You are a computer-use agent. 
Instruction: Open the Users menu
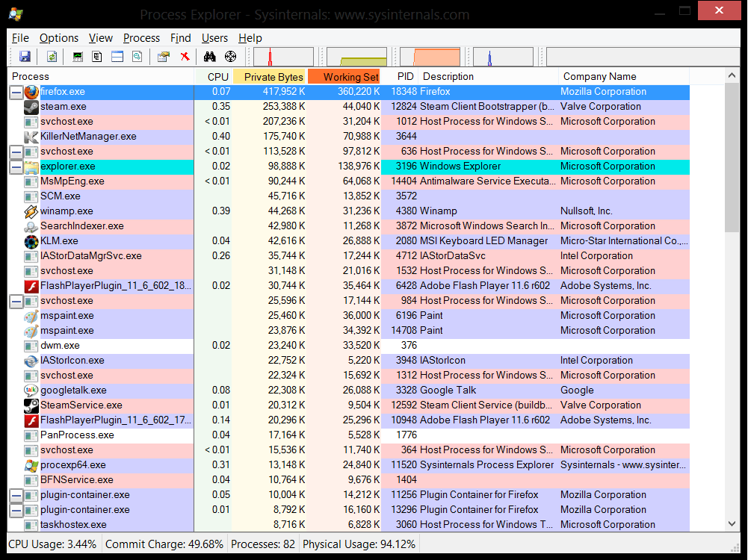214,38
